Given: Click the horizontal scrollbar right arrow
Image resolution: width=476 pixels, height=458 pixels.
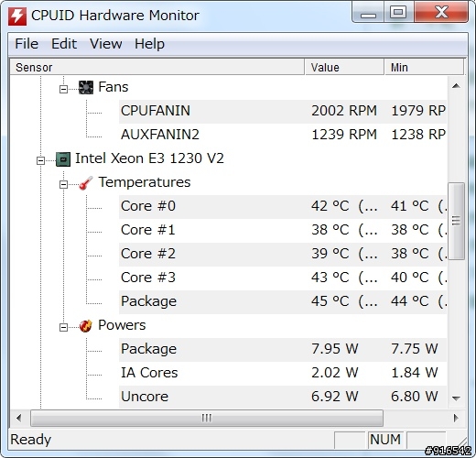Looking at the screenshot, I should click(x=456, y=418).
